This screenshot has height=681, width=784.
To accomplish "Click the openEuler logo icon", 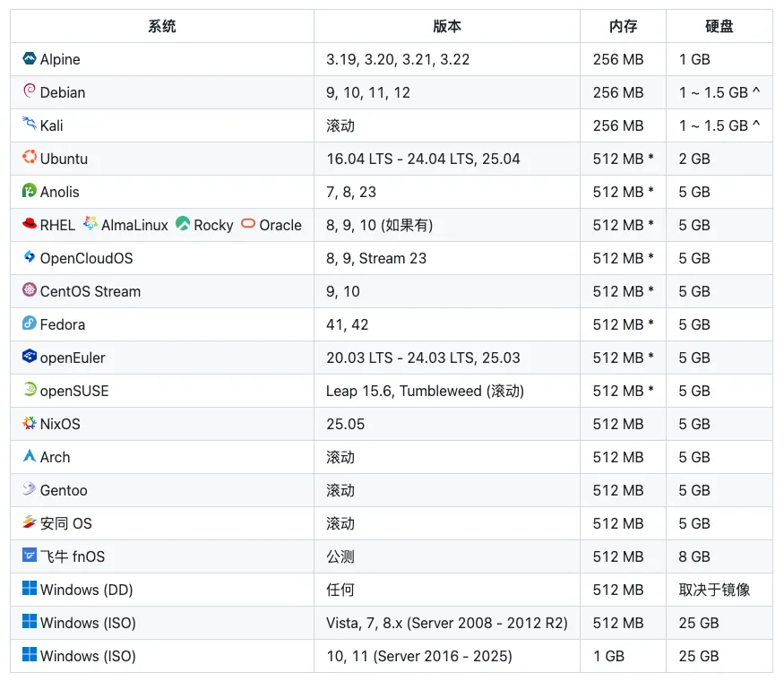I will [x=30, y=356].
